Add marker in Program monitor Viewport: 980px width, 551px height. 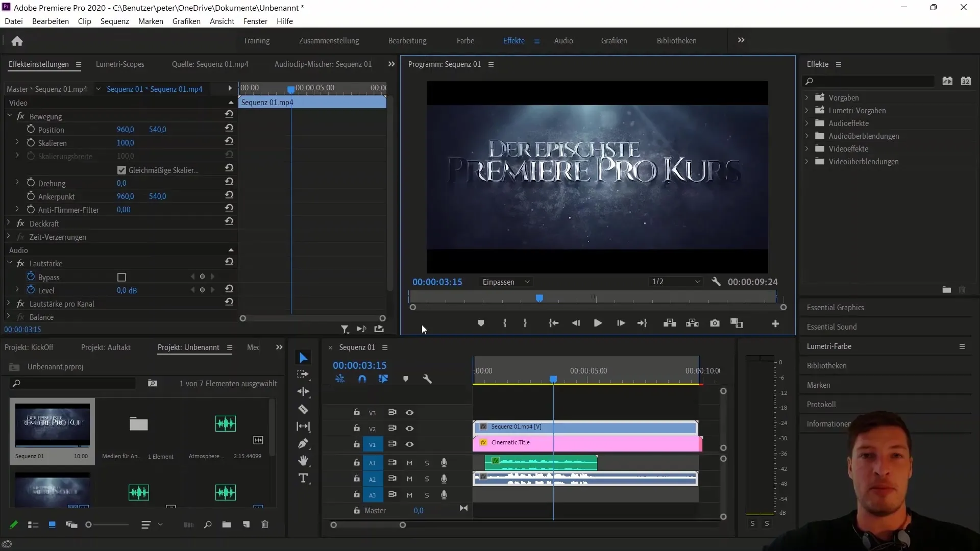click(x=481, y=323)
